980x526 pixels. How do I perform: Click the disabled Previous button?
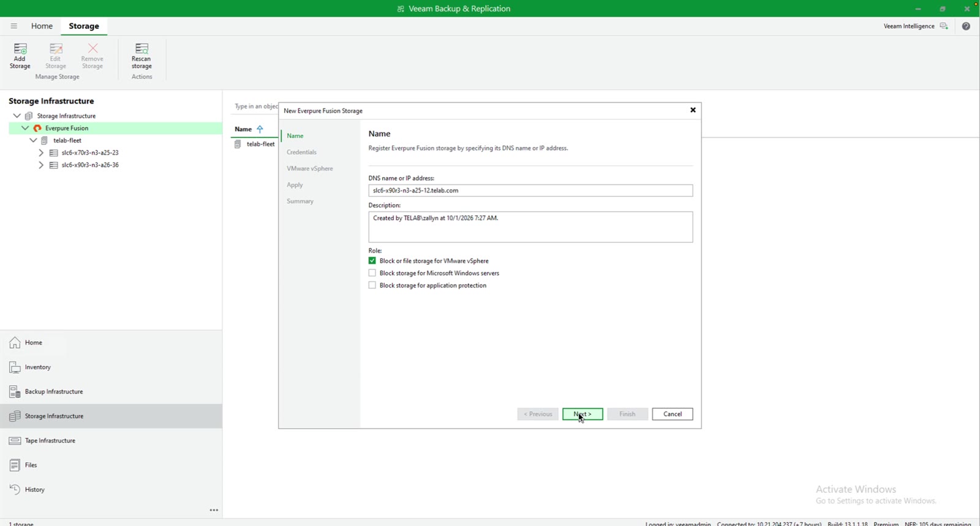(538, 414)
